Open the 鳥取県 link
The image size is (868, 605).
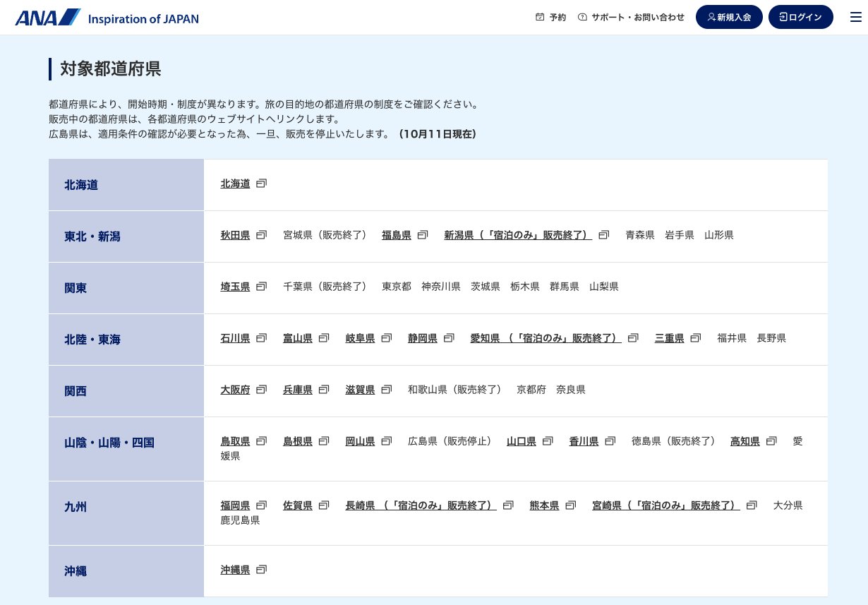pyautogui.click(x=236, y=441)
